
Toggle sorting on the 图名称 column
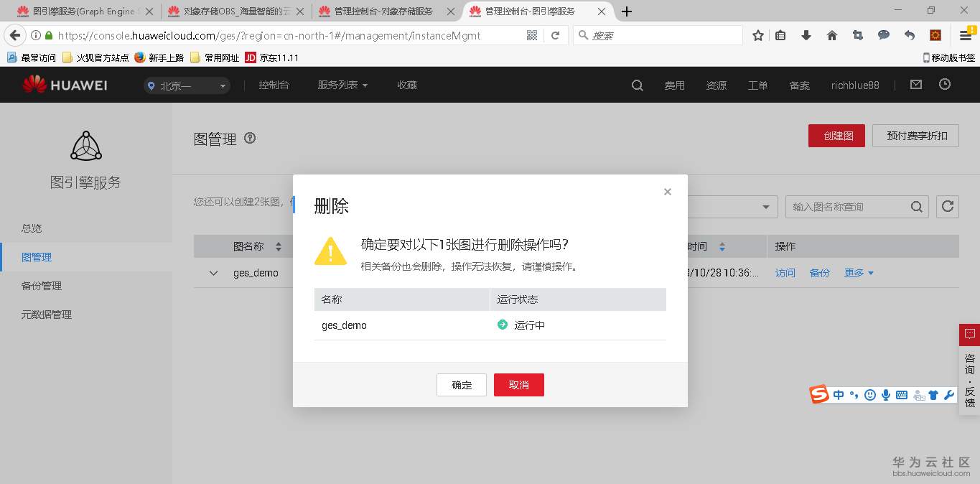[x=279, y=246]
